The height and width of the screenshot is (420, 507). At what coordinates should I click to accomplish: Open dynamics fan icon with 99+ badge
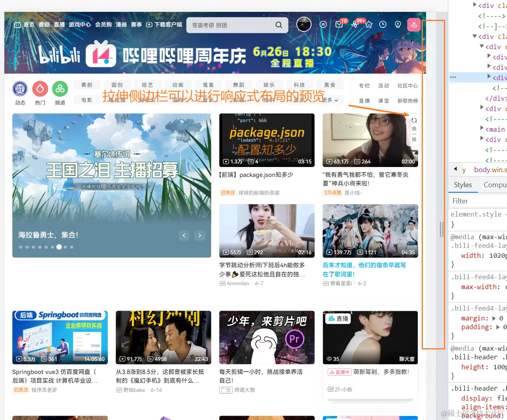355,25
